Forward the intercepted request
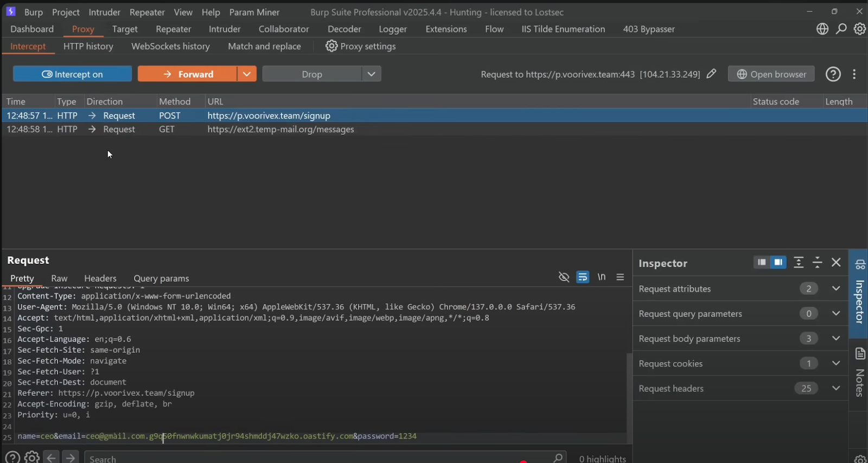 click(x=187, y=74)
